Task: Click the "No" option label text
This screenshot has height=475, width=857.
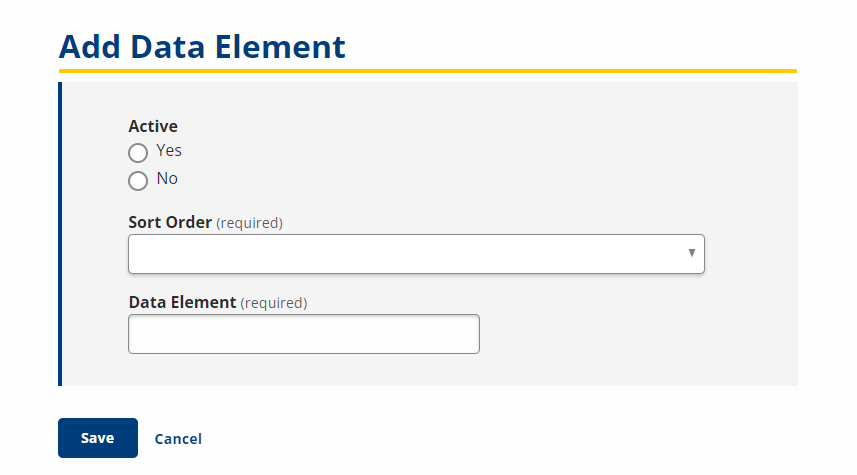Action: [167, 179]
